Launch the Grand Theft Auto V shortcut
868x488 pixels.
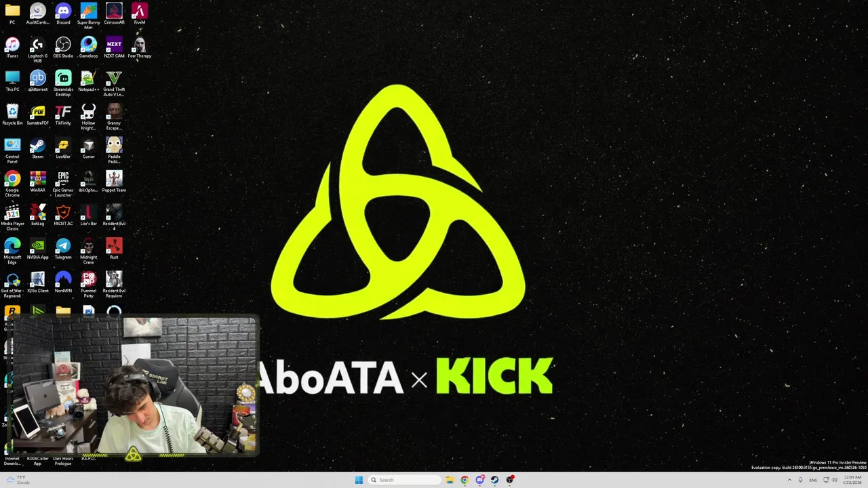pos(114,83)
